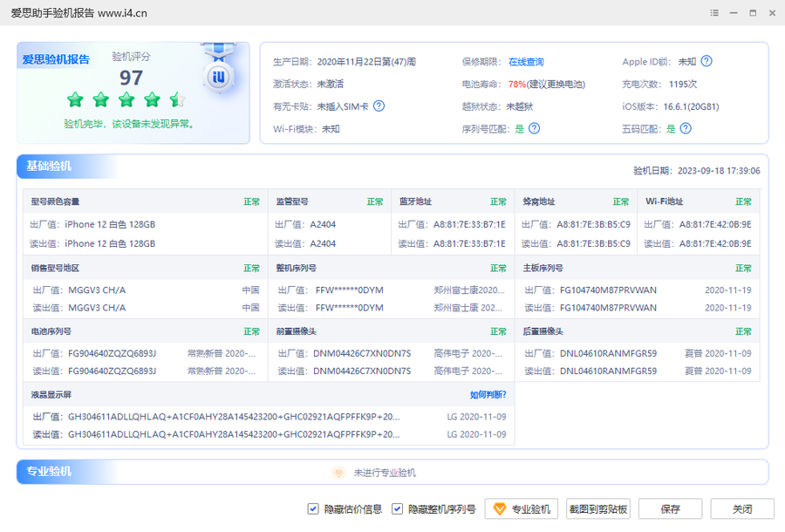Select the 专业验机 section header
The width and height of the screenshot is (785, 532).
(49, 472)
